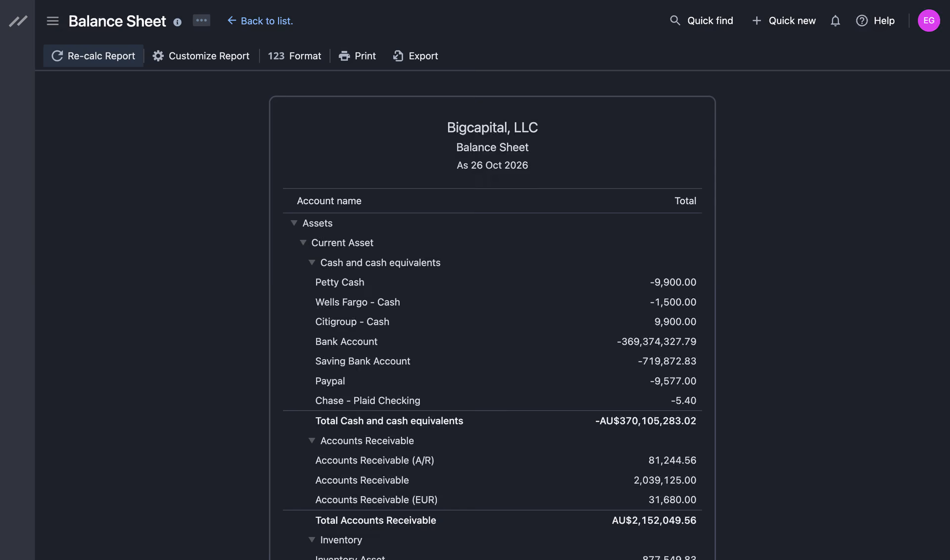Click the Bigcapital logo icon
This screenshot has height=560, width=950.
pos(18,21)
